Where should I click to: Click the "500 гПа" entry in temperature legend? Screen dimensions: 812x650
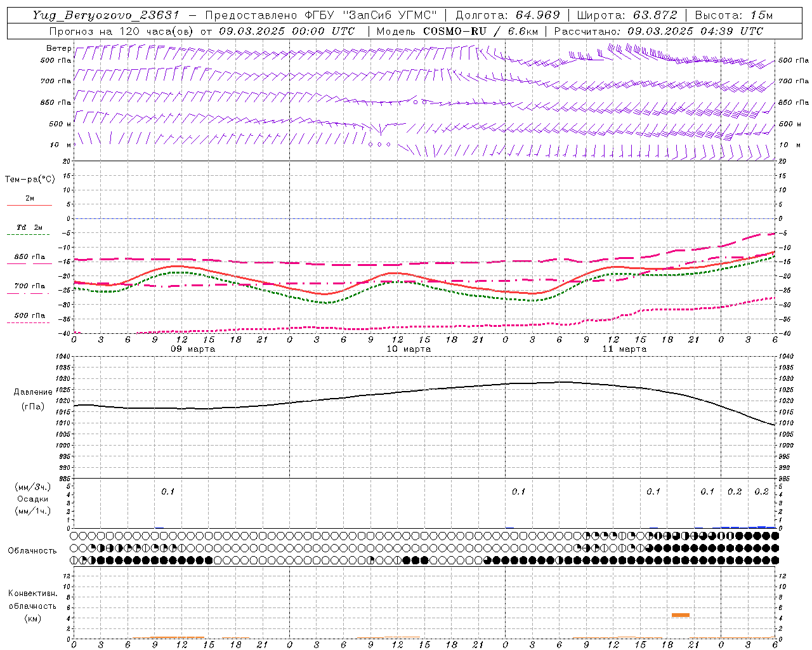click(30, 315)
